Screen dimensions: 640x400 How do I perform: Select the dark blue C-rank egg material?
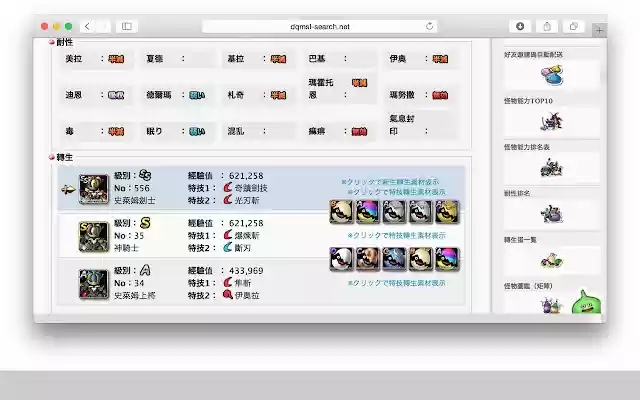coord(394,259)
